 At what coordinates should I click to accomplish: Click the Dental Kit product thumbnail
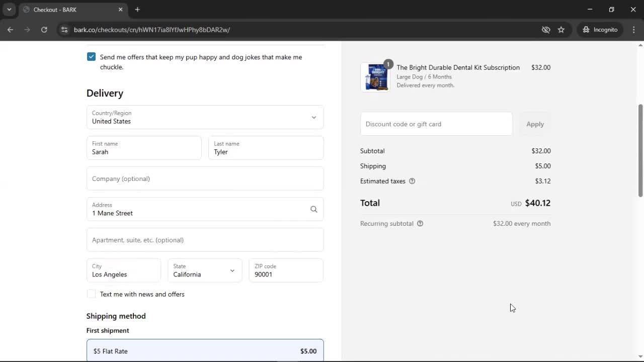[375, 77]
